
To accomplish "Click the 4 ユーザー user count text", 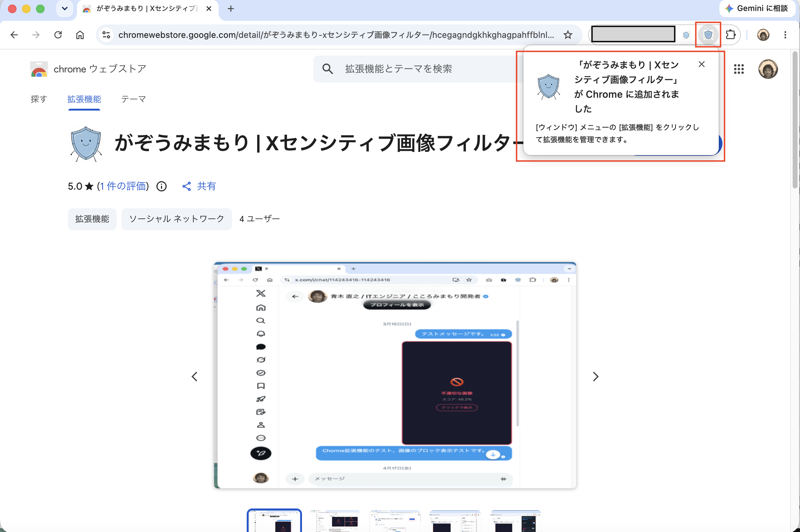I will (x=260, y=219).
